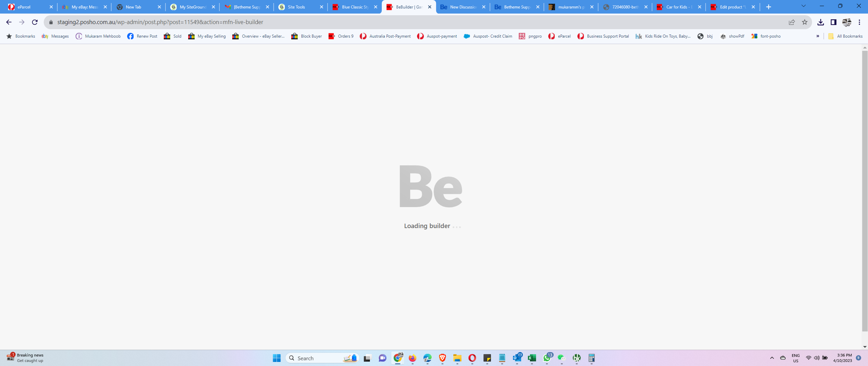Image resolution: width=868 pixels, height=366 pixels.
Task: Open Orders 9 bookmark
Action: pos(341,36)
